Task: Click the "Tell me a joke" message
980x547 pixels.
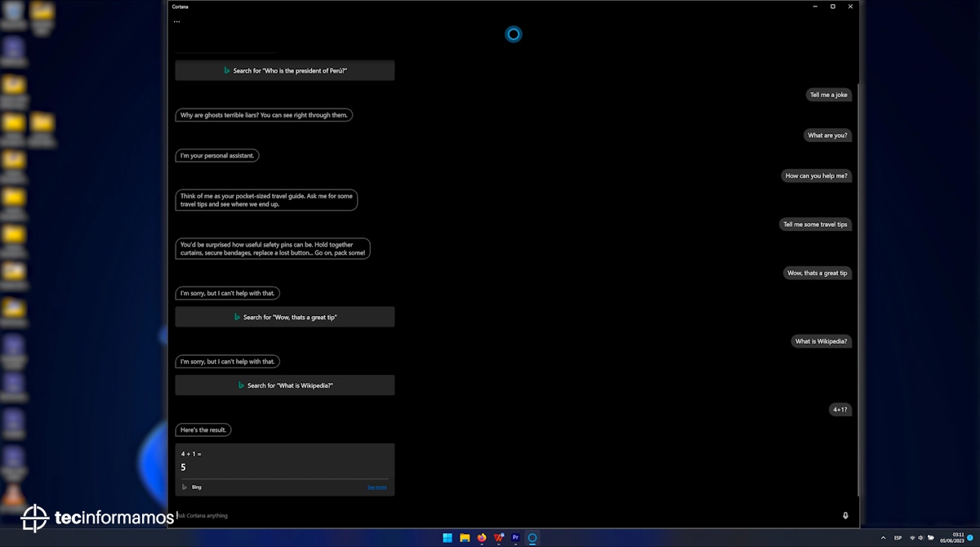Action: point(829,95)
